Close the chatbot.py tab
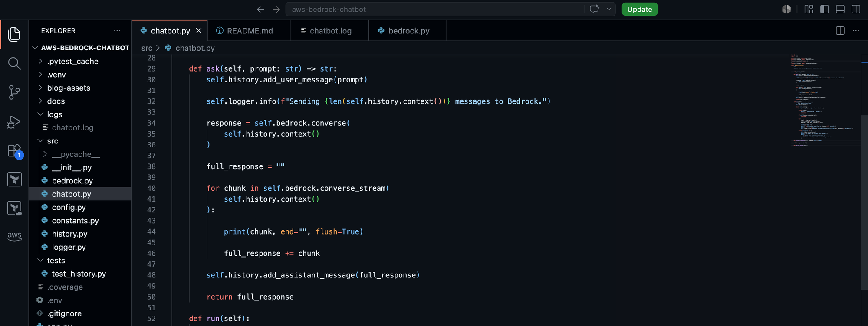The width and height of the screenshot is (868, 326). (199, 30)
